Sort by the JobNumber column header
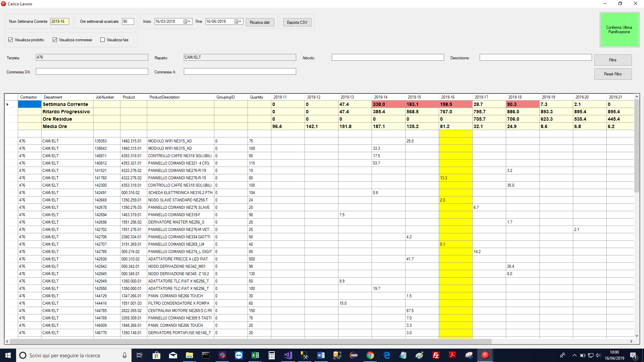 click(107, 97)
